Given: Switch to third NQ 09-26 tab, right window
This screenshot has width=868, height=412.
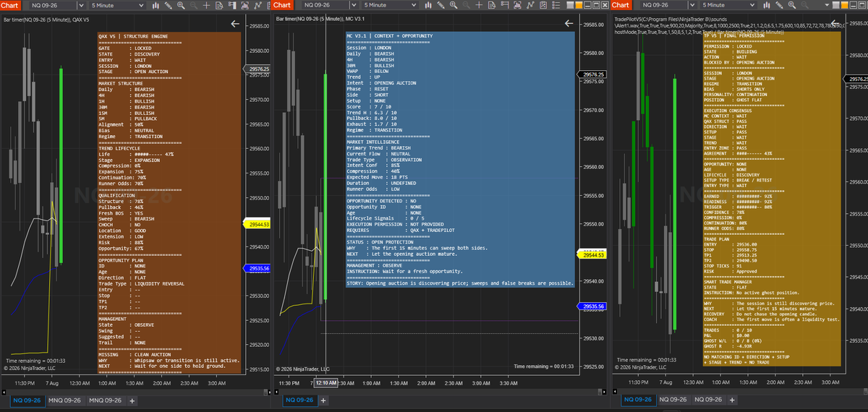Looking at the screenshot, I should pos(709,400).
